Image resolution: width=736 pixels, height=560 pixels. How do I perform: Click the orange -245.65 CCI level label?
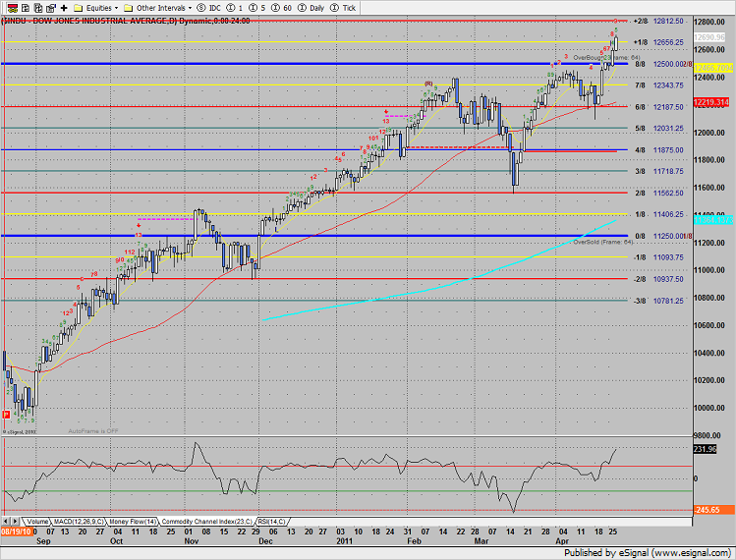point(713,510)
